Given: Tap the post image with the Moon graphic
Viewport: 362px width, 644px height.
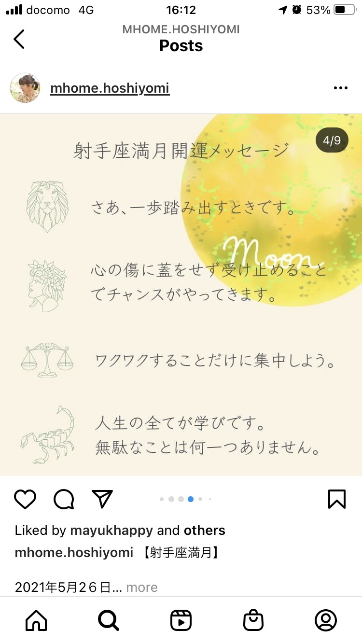Looking at the screenshot, I should [x=181, y=294].
